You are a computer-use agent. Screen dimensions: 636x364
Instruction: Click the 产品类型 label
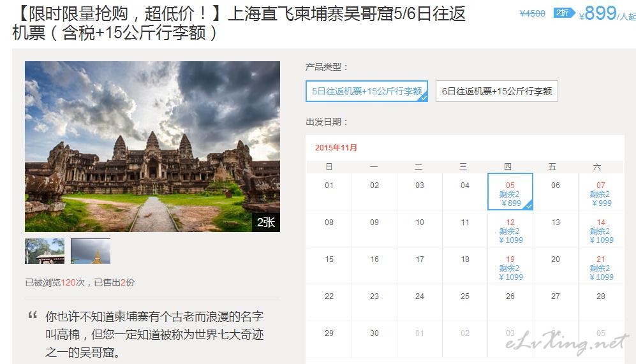click(x=327, y=68)
